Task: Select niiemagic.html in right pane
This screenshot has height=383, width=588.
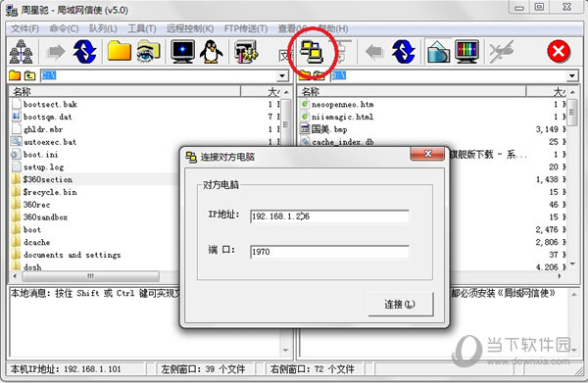Action: [x=342, y=117]
